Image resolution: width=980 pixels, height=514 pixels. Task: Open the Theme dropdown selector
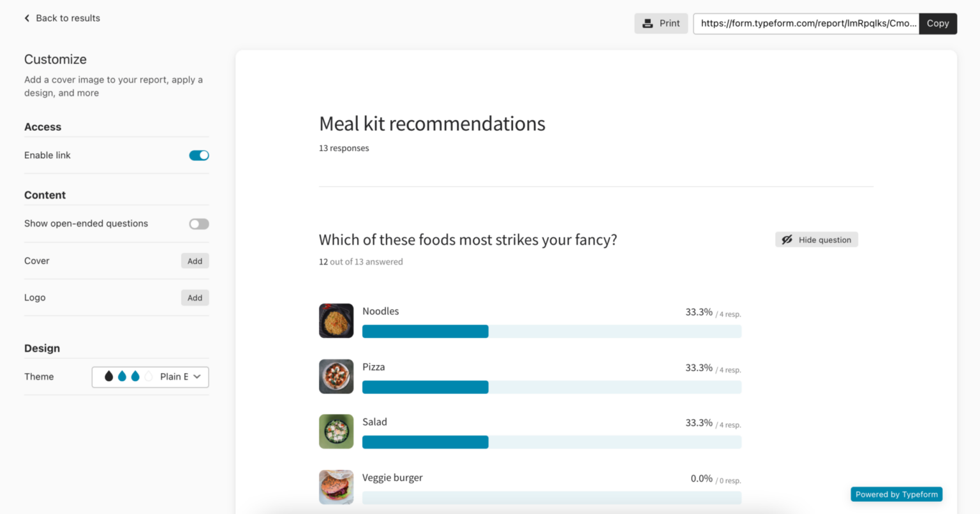click(151, 377)
